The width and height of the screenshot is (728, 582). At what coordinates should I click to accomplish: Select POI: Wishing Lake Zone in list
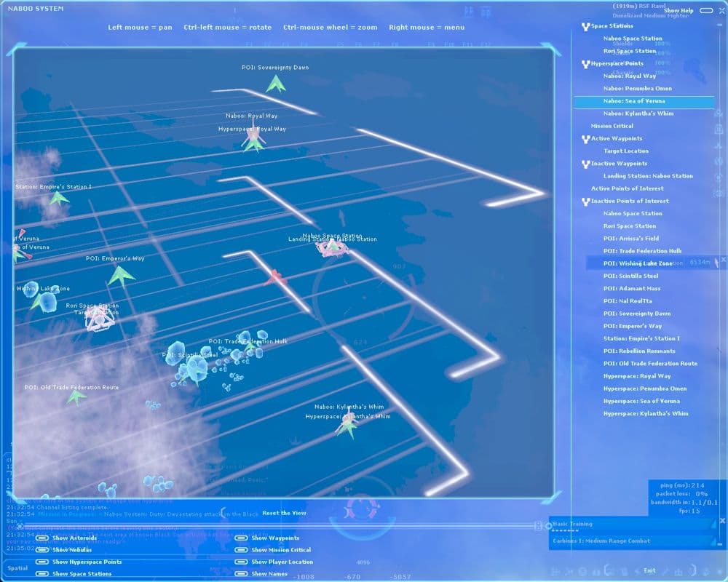tap(638, 263)
